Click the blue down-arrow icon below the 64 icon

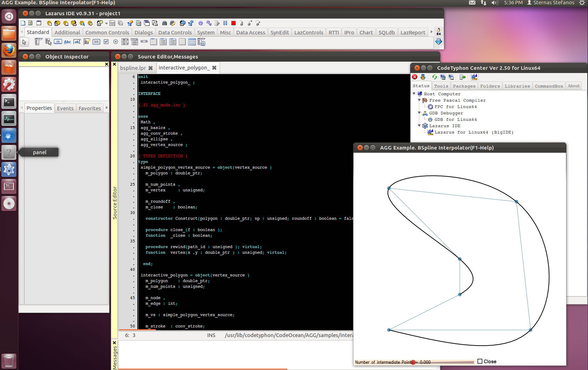(x=439, y=41)
